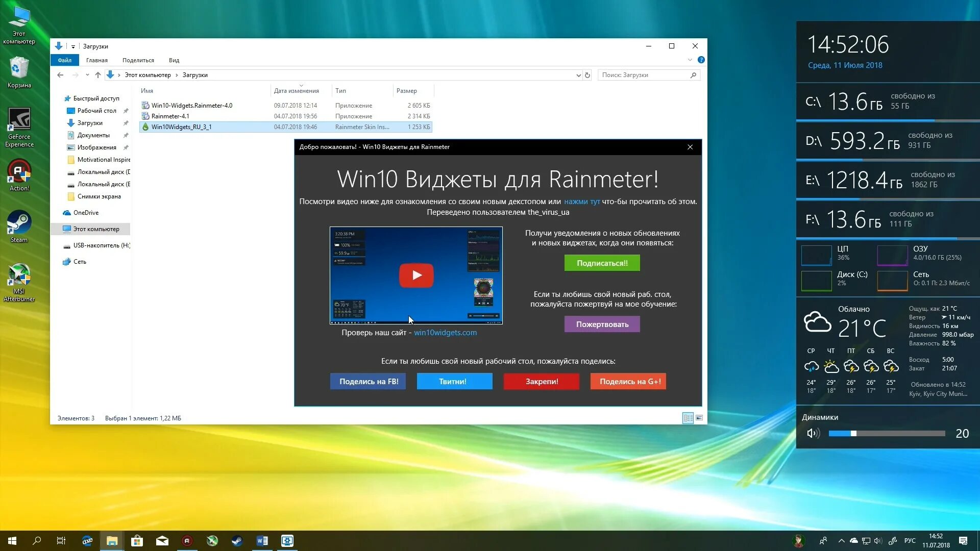Launch Steam from the desktop
The width and height of the screenshot is (980, 551).
[19, 227]
